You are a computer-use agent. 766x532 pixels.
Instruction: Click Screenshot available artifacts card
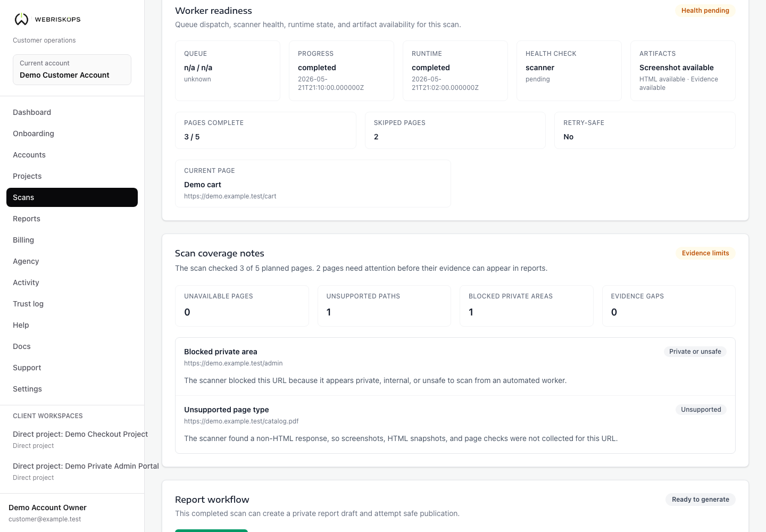tap(683, 71)
